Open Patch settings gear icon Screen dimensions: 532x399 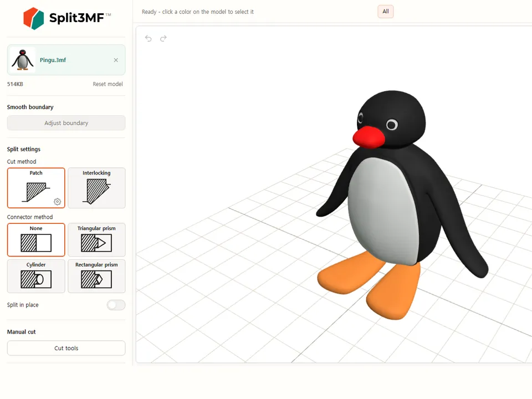click(57, 202)
